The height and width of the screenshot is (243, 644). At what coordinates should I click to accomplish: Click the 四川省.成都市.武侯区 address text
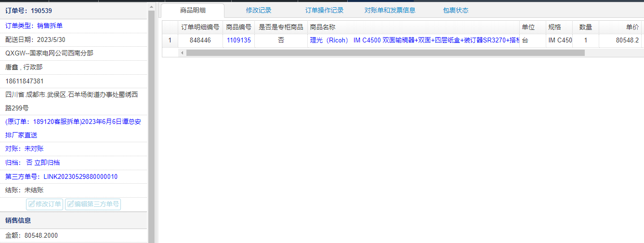pos(73,101)
